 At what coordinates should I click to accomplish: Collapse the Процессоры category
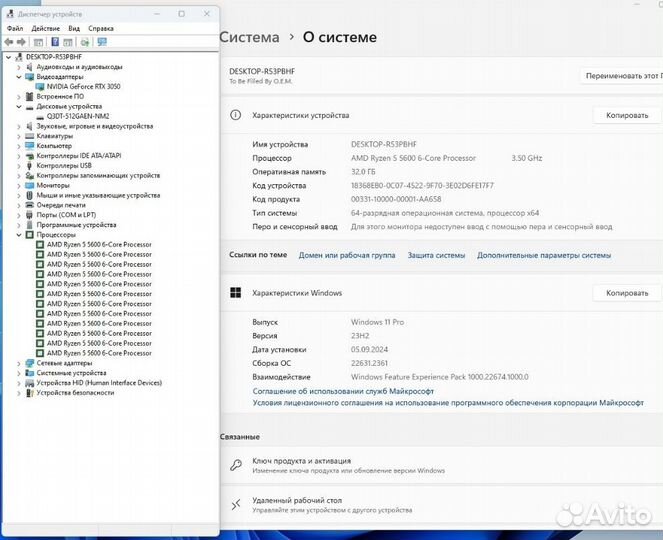click(19, 235)
